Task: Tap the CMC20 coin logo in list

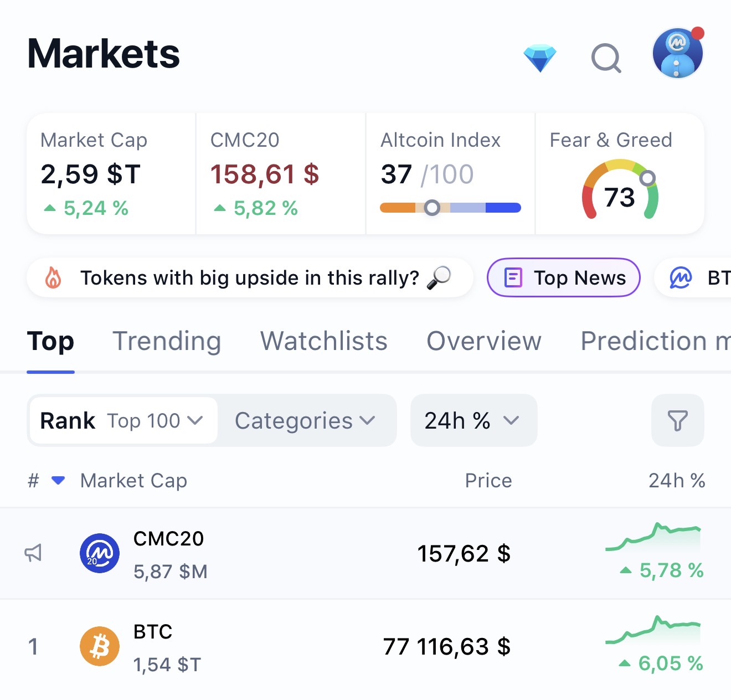Action: (100, 553)
